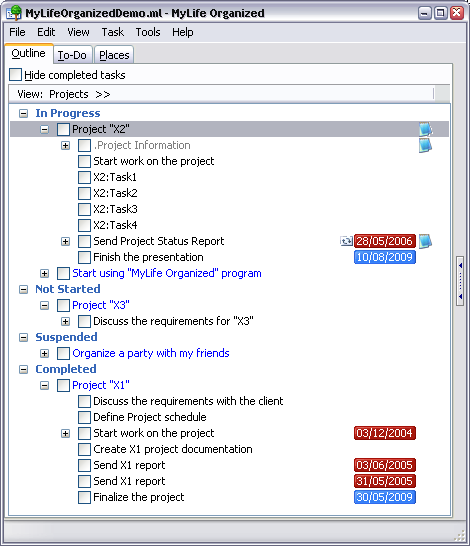Screen dimensions: 470x546
Task: Tick the Project "X3" checkbox
Action: 63,305
